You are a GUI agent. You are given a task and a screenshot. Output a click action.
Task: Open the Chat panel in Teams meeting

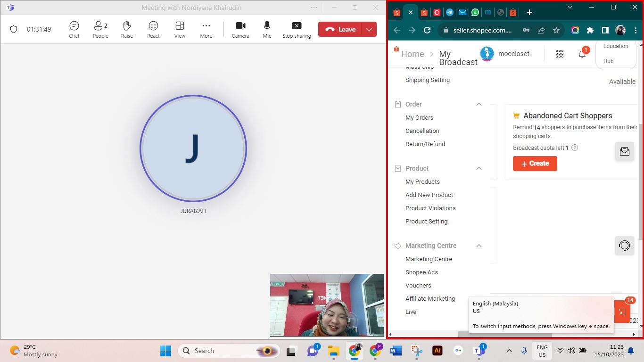click(x=74, y=29)
